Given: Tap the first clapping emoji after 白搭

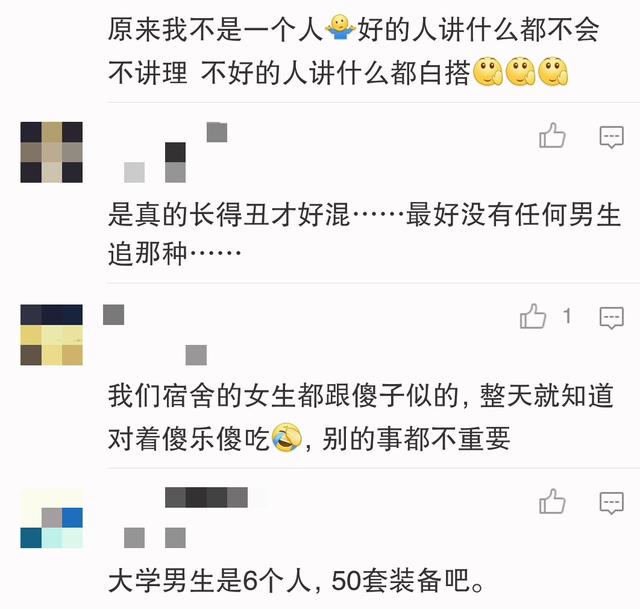Looking at the screenshot, I should [x=488, y=71].
